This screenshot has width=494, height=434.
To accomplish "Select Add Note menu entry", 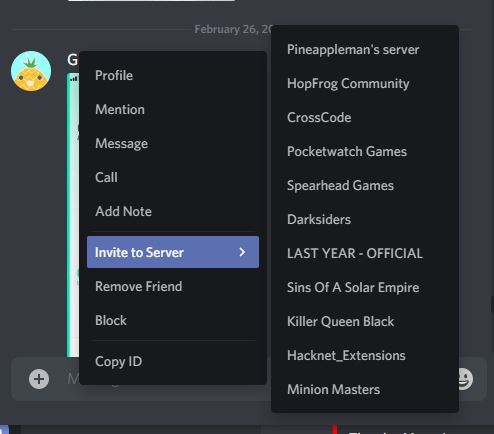I will click(x=173, y=211).
